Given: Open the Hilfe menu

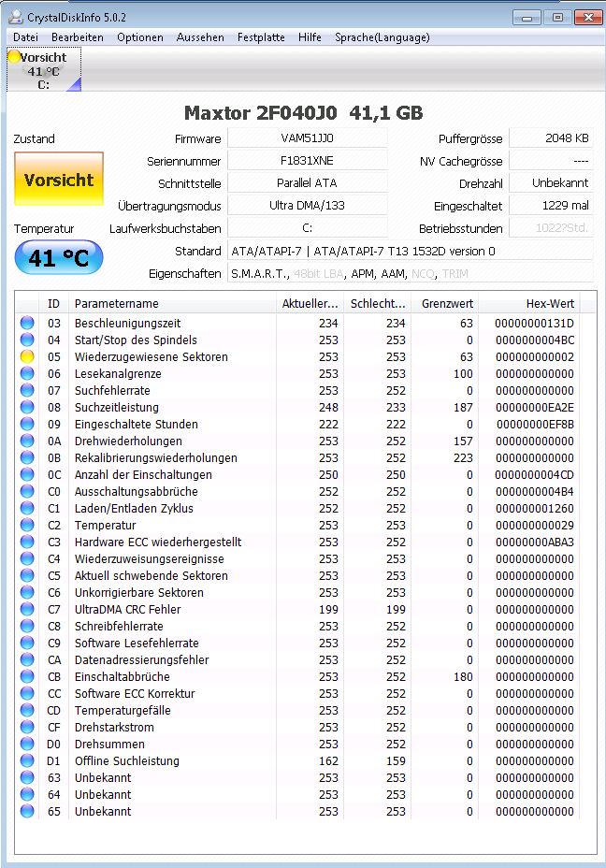Looking at the screenshot, I should (310, 37).
